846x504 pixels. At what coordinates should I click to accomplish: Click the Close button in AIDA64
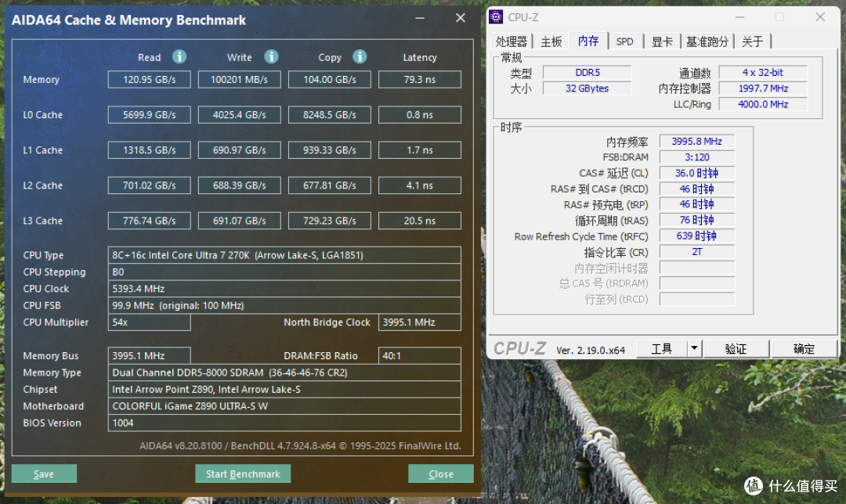click(x=441, y=473)
